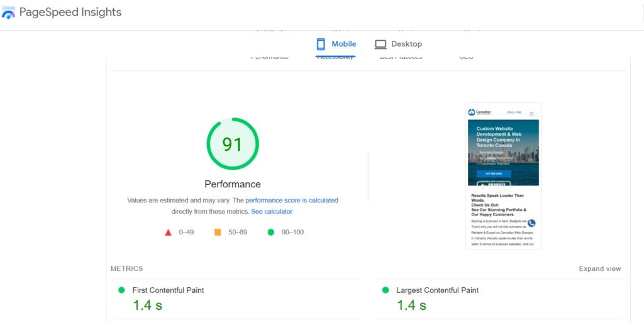Screen dimensions: 644x323
Task: Click the ENG | FRE language switch in preview
Action: pos(514,112)
